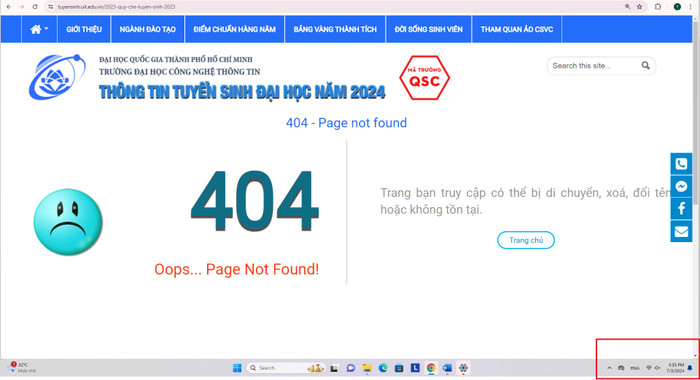Open the Windows Start button

click(237, 368)
